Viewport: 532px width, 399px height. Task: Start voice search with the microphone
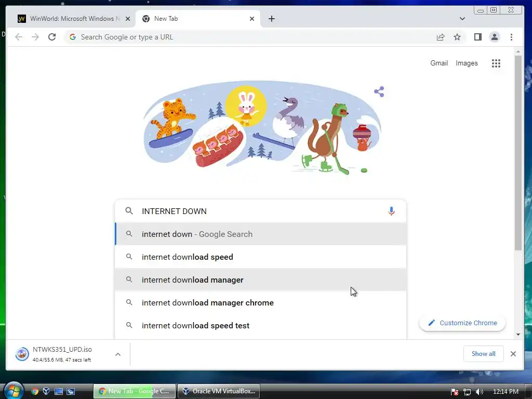[x=391, y=211]
